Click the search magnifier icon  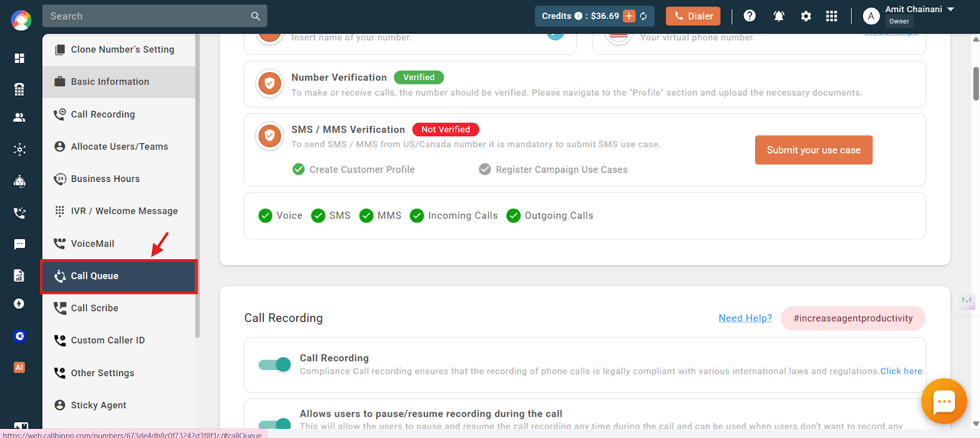pos(255,17)
